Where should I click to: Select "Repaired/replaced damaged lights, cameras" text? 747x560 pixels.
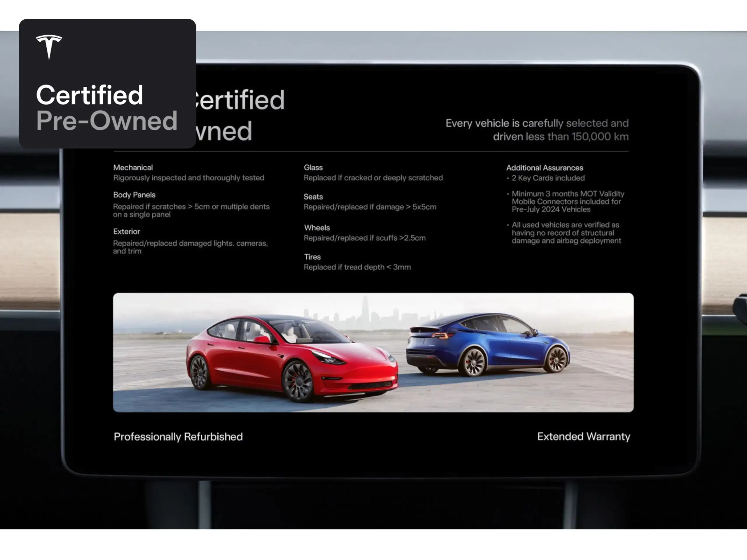coord(191,247)
